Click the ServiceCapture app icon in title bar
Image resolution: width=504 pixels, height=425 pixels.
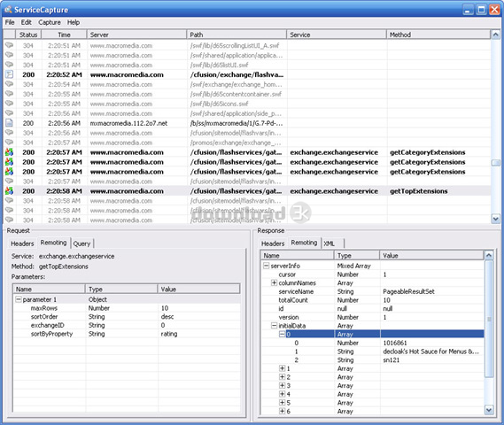pos(8,10)
